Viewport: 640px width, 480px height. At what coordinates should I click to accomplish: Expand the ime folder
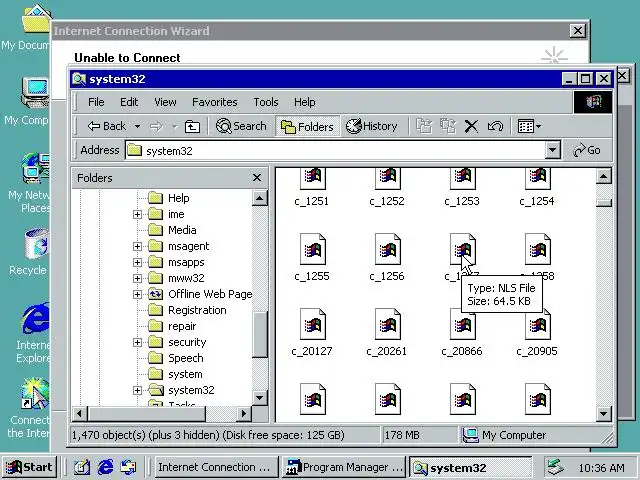(x=138, y=214)
